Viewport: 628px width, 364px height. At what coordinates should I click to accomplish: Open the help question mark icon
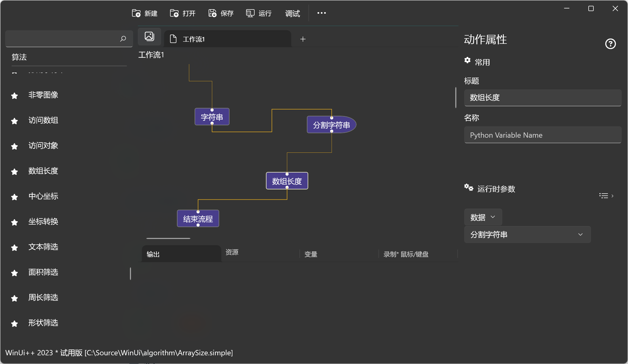tap(610, 44)
